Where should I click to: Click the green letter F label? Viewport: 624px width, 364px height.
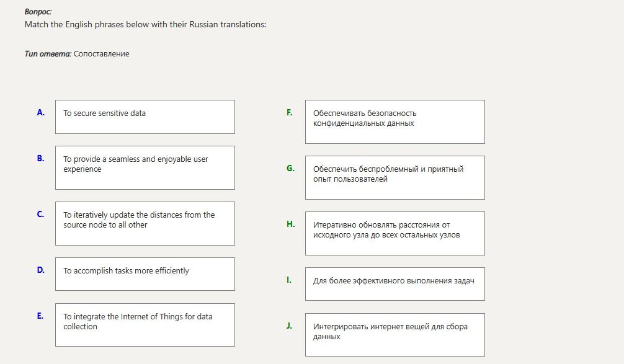289,113
